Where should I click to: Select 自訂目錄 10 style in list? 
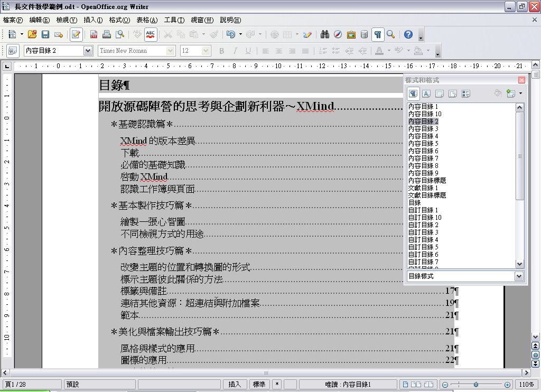425,217
